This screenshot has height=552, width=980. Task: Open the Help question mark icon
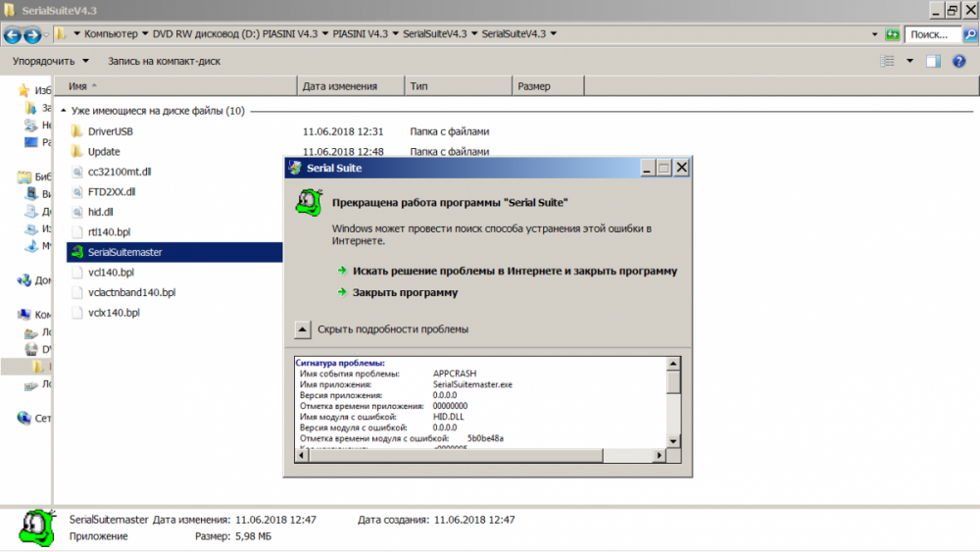pos(958,61)
